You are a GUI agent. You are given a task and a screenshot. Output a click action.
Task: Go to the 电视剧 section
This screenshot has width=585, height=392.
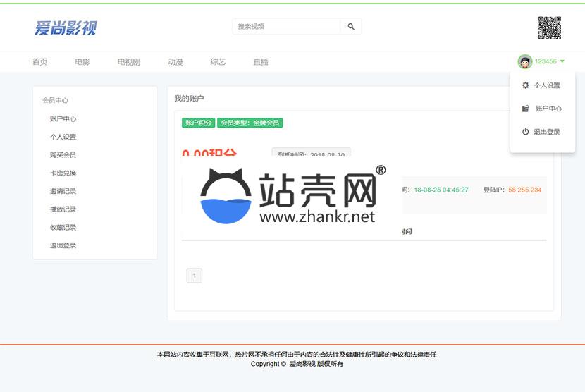pos(128,62)
